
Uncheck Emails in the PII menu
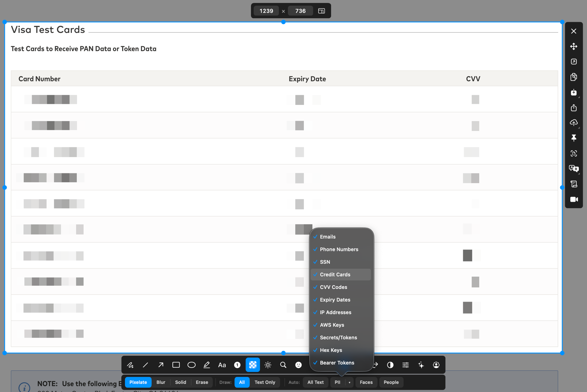[x=341, y=237]
